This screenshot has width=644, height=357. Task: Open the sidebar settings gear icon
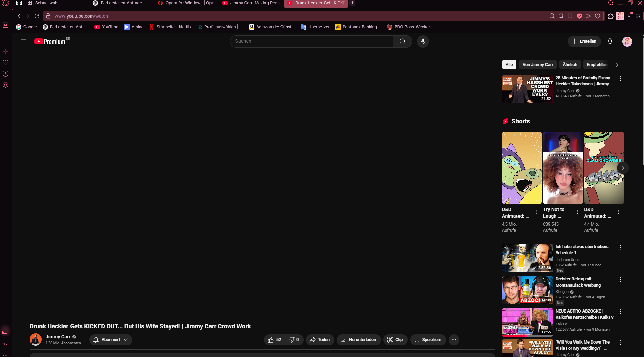pyautogui.click(x=5, y=85)
